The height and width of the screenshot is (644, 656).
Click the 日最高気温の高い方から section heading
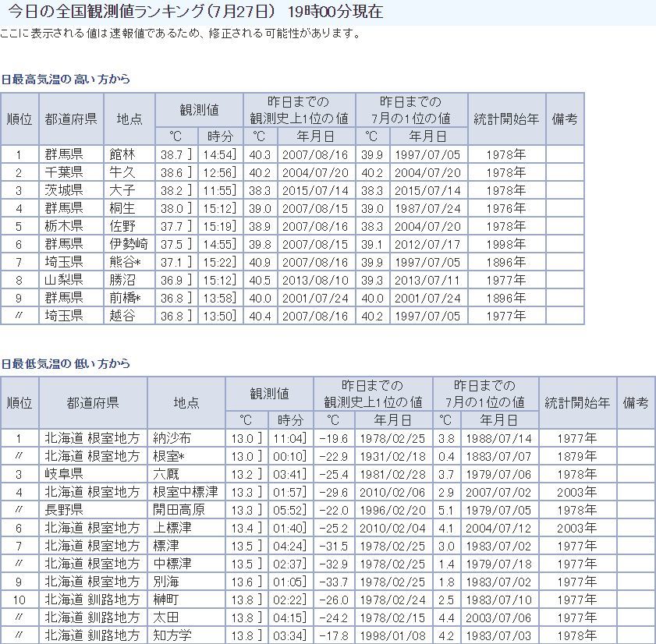coord(66,79)
